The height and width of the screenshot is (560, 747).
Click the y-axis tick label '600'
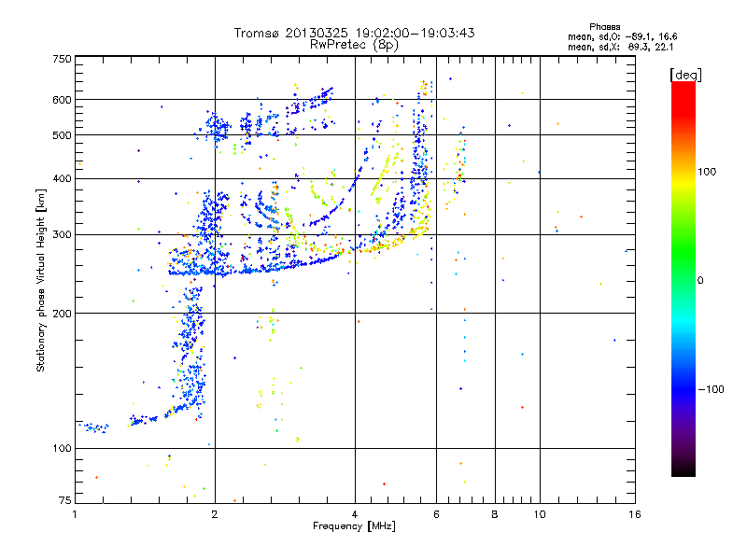click(62, 100)
